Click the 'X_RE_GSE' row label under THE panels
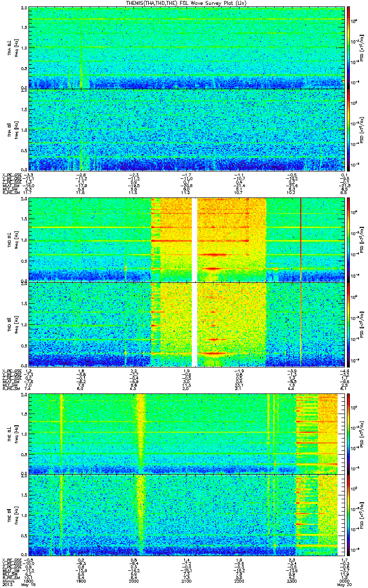The image size is (368, 588). click(x=12, y=560)
